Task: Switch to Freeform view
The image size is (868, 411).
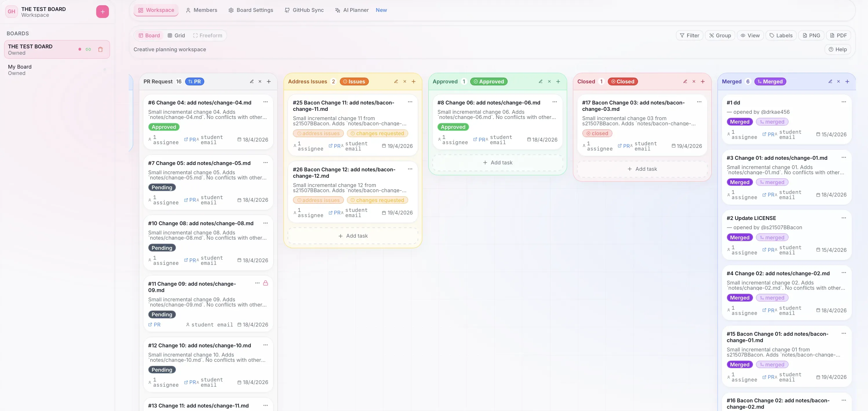Action: (207, 35)
